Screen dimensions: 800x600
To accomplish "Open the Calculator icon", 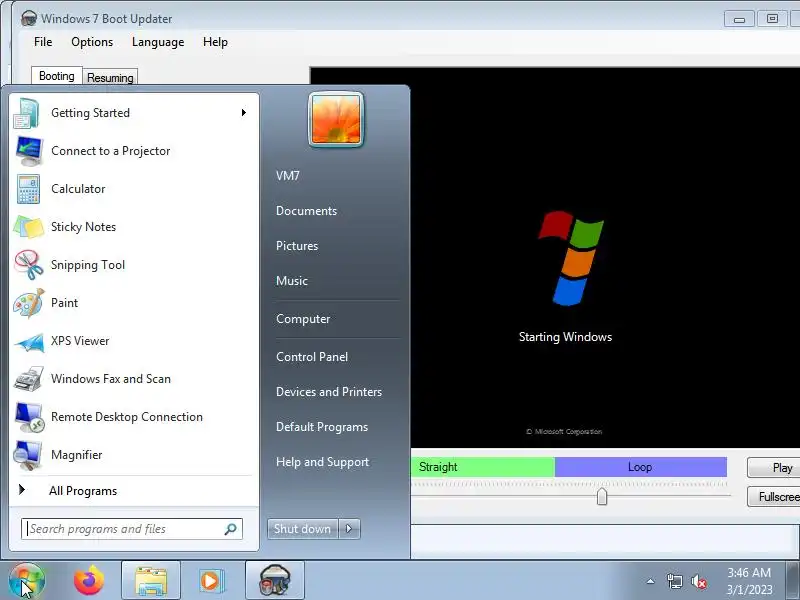I will pyautogui.click(x=28, y=189).
